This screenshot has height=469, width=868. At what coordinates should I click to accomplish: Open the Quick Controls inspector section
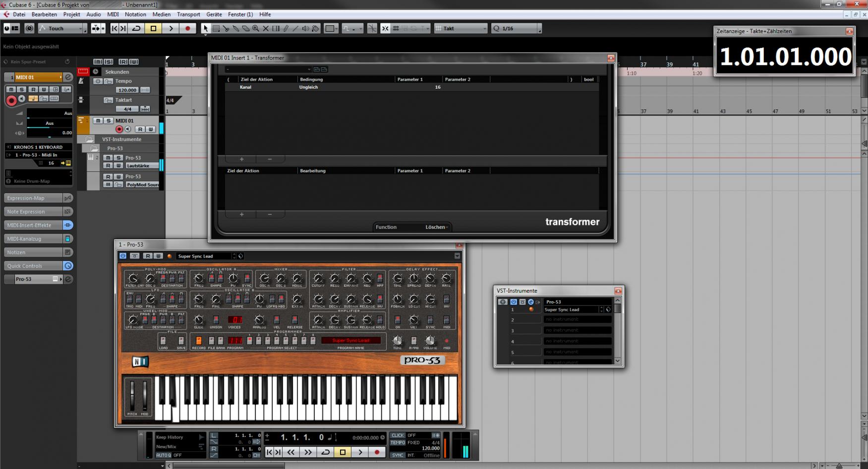tap(34, 266)
